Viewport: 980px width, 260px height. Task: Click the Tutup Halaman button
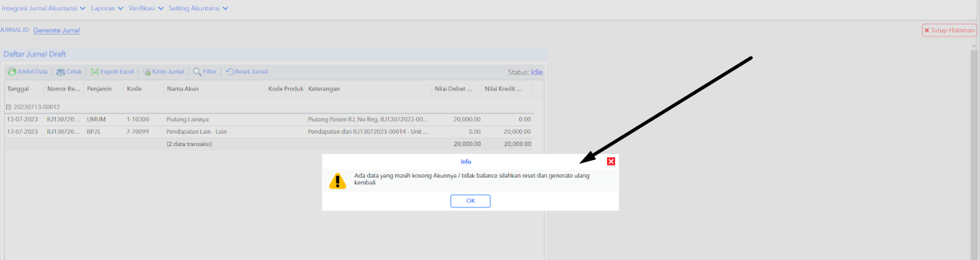pos(950,30)
